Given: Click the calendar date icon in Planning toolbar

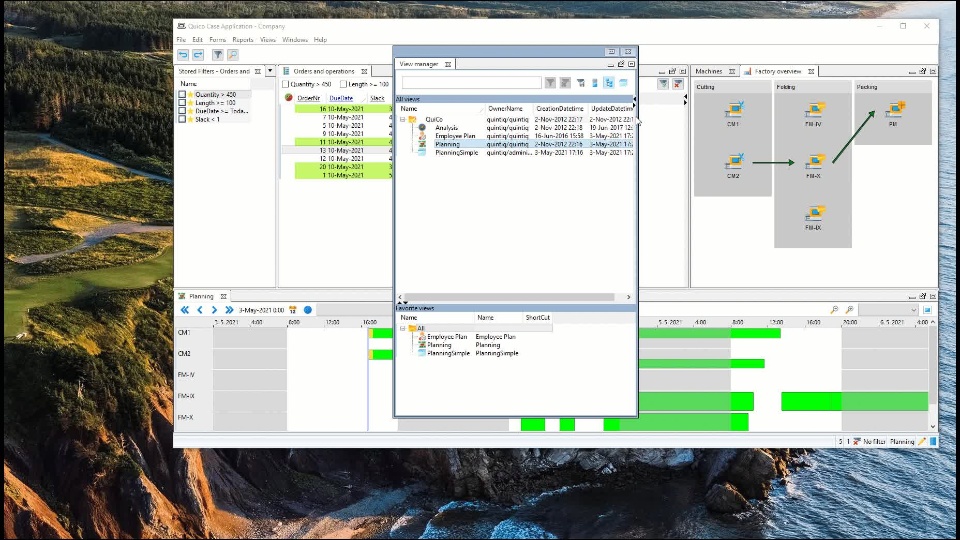Looking at the screenshot, I should click(x=293, y=310).
